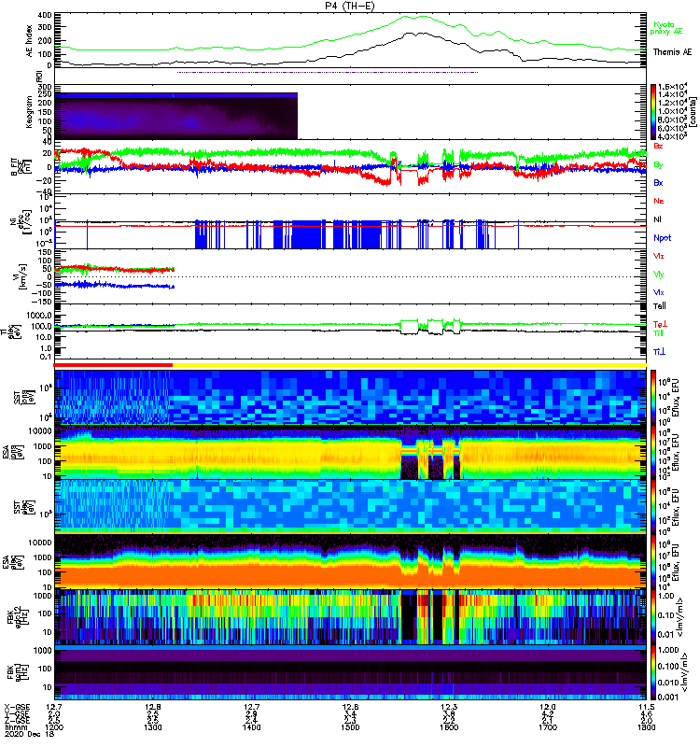This screenshot has height=747, width=700.
Task: Click the plot title P4 (TH-E)
Action: click(350, 6)
